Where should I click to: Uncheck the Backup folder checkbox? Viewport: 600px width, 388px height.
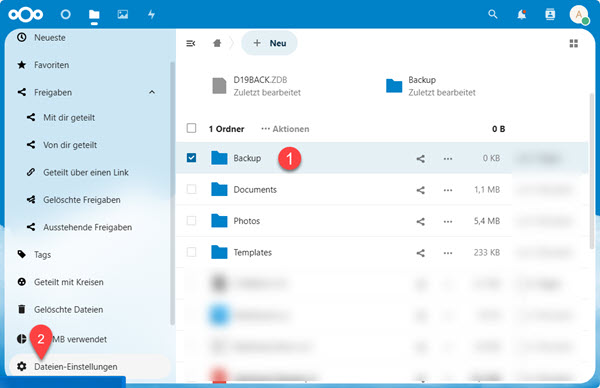pyautogui.click(x=191, y=158)
